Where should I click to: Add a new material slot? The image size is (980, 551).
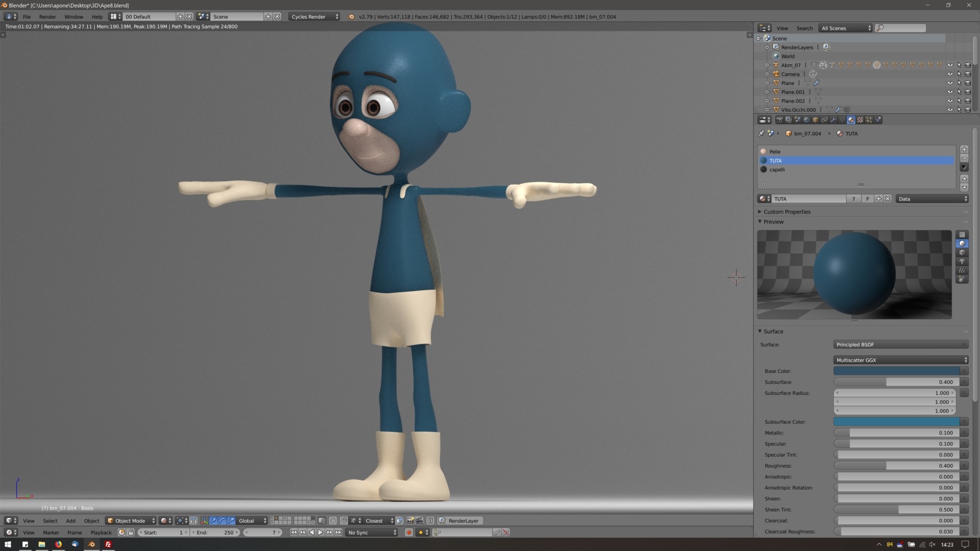point(964,149)
